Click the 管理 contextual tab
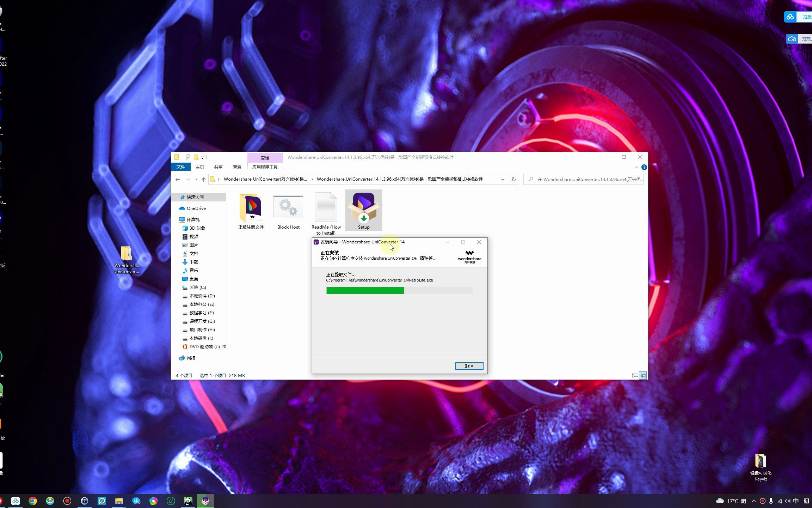 pyautogui.click(x=265, y=158)
